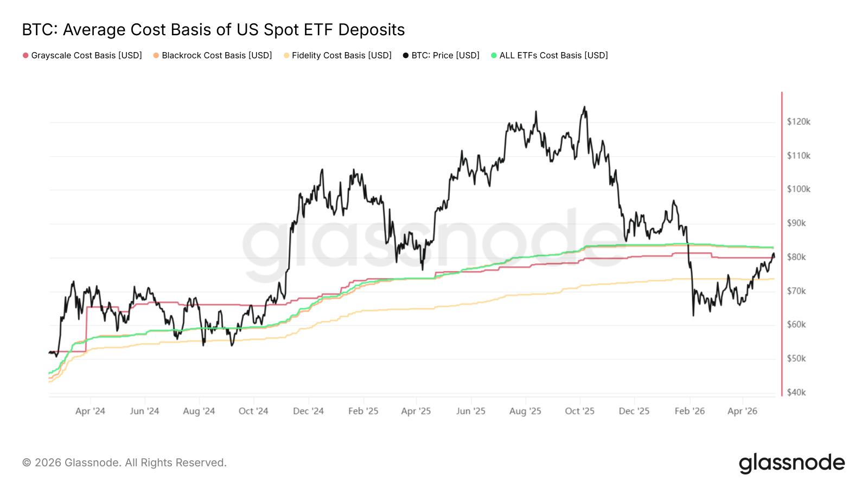Click the ALL ETFs Cost Basis green dot

(494, 55)
